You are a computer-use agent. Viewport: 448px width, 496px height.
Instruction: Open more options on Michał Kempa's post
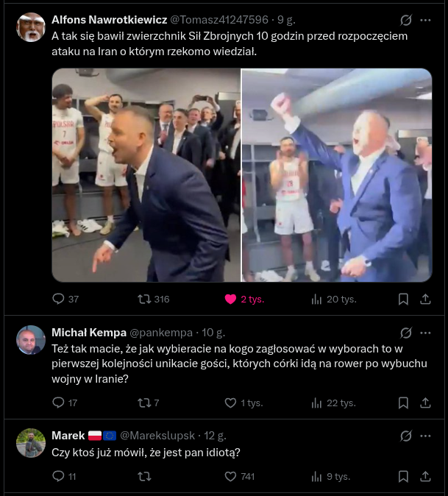pos(426,333)
